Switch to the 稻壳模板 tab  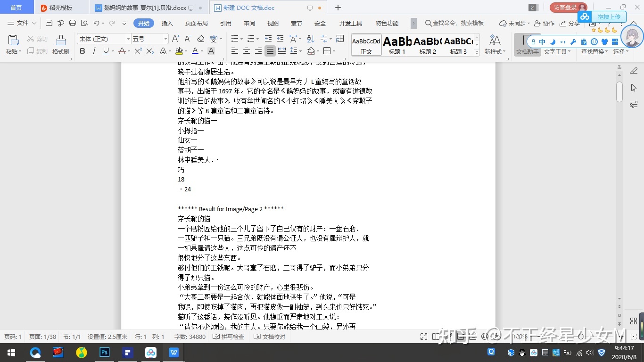point(61,8)
